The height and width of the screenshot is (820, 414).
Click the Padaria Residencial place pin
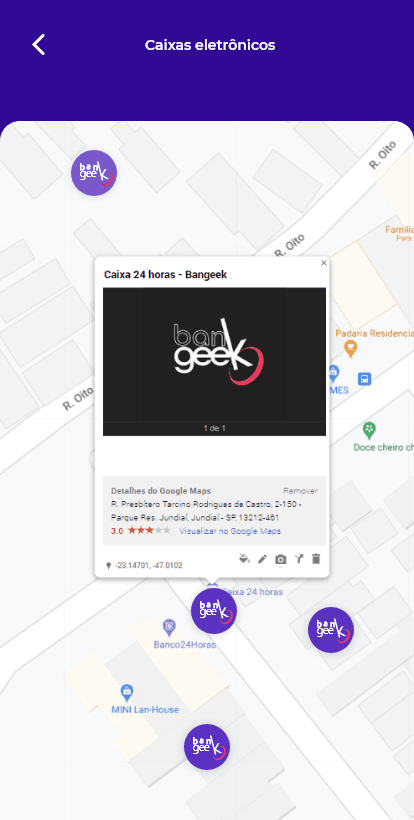(x=351, y=348)
